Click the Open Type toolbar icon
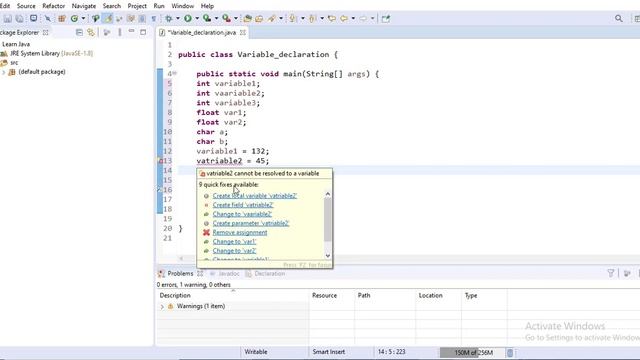This screenshot has width=640, height=360. pos(96,18)
